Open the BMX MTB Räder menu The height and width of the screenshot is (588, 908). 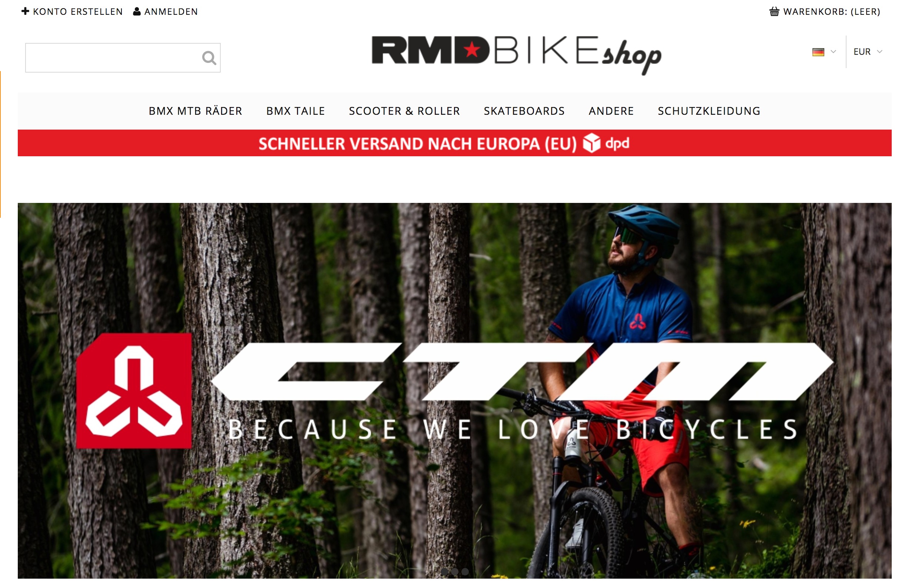pyautogui.click(x=195, y=111)
